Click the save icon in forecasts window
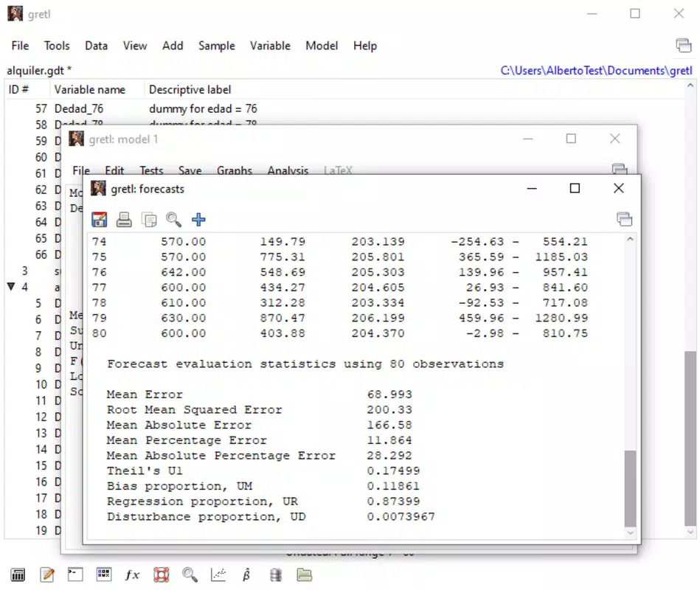The image size is (700, 590). [99, 220]
